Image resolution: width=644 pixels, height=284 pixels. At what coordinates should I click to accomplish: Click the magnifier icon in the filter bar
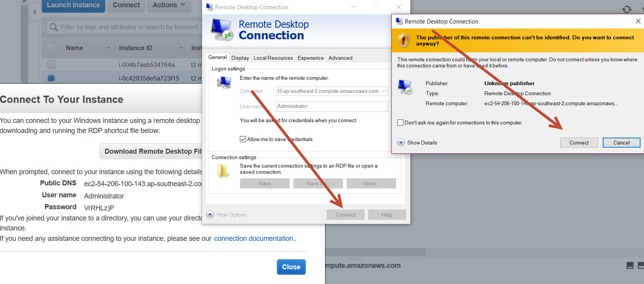[x=53, y=27]
